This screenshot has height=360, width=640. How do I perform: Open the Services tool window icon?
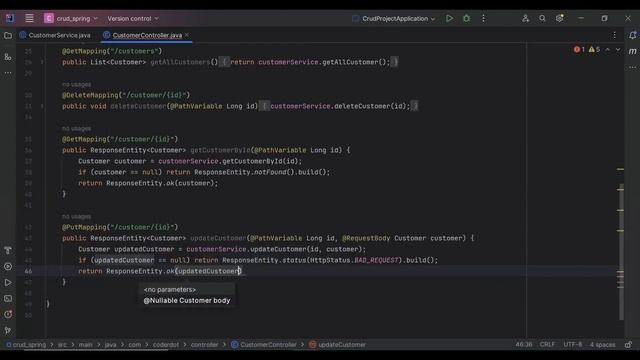(x=8, y=267)
